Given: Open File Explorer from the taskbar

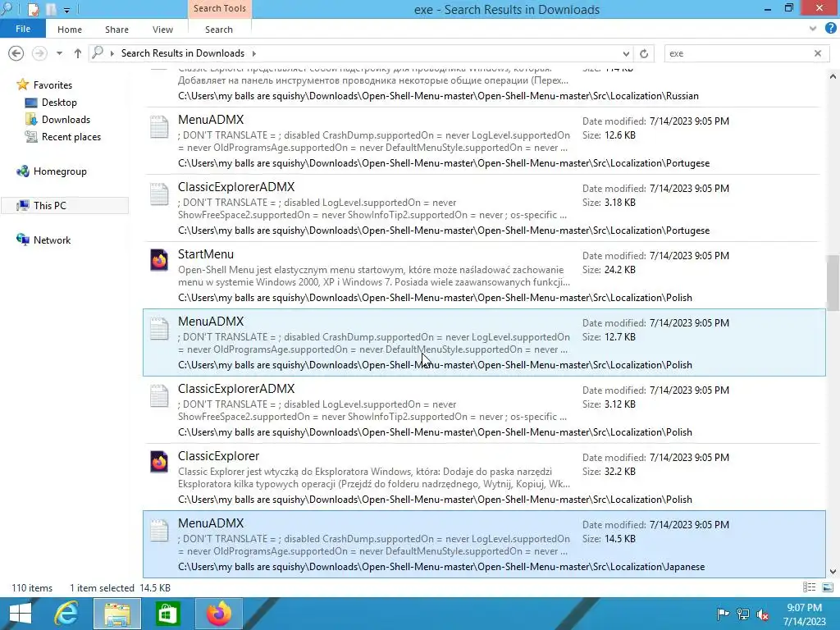Looking at the screenshot, I should [x=117, y=614].
